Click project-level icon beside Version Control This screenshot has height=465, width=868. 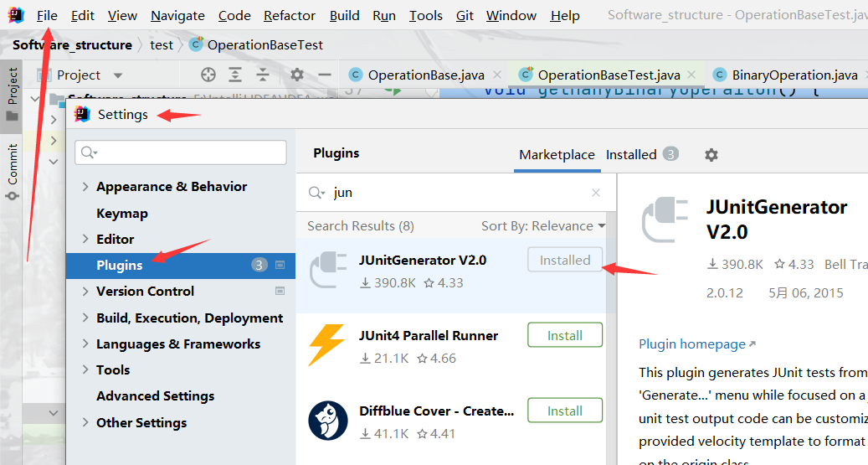coord(280,291)
